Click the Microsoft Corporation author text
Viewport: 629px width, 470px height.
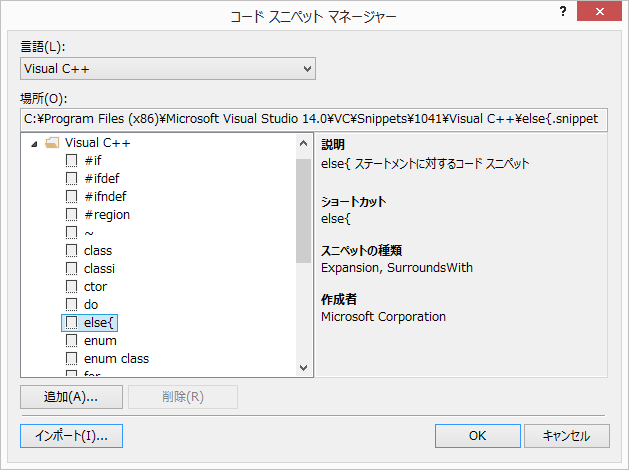pos(383,317)
